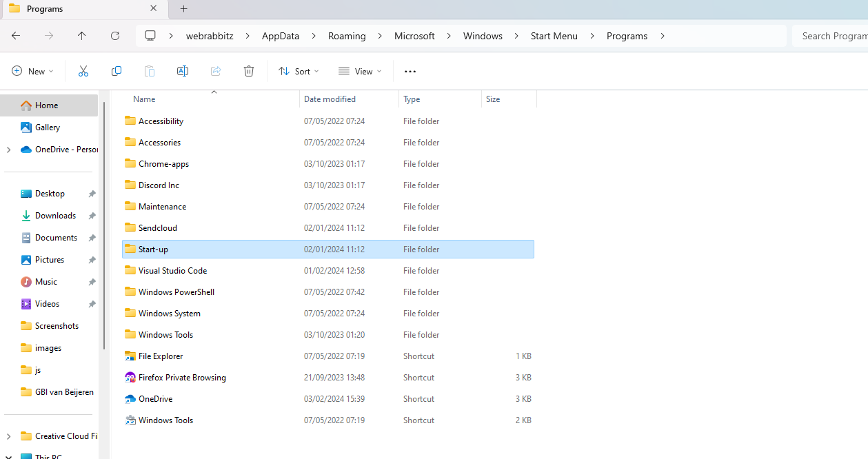Select Downloads in the sidebar

tap(55, 215)
